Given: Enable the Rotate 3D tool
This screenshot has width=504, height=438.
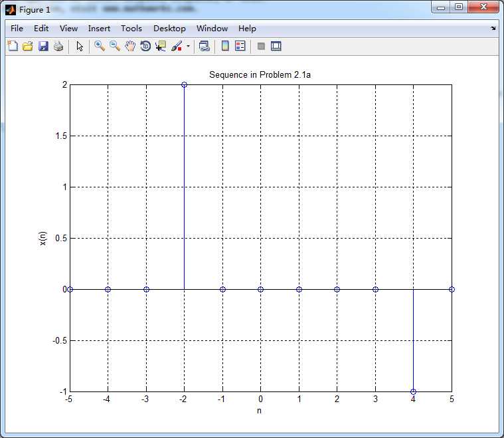Looking at the screenshot, I should click(145, 46).
